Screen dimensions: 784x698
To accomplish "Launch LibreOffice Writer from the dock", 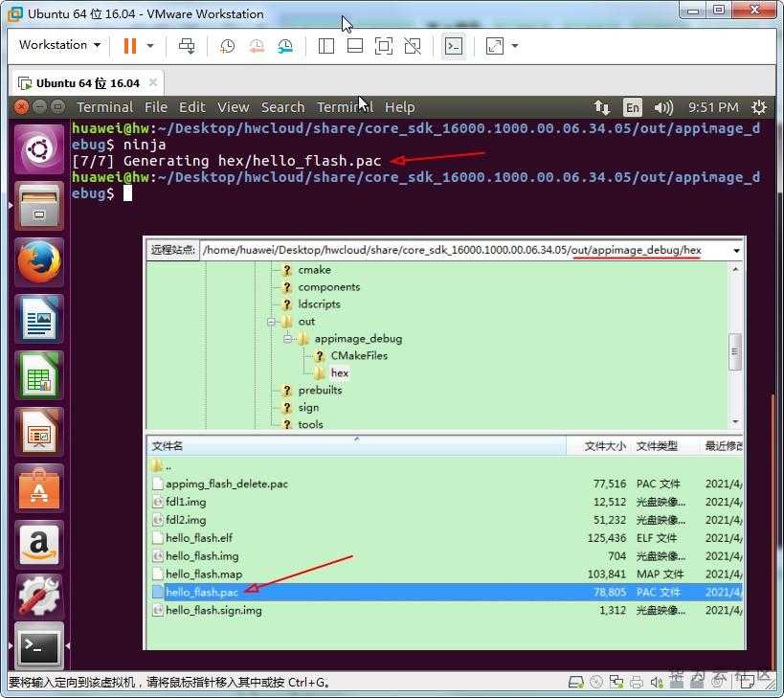I will tap(39, 319).
